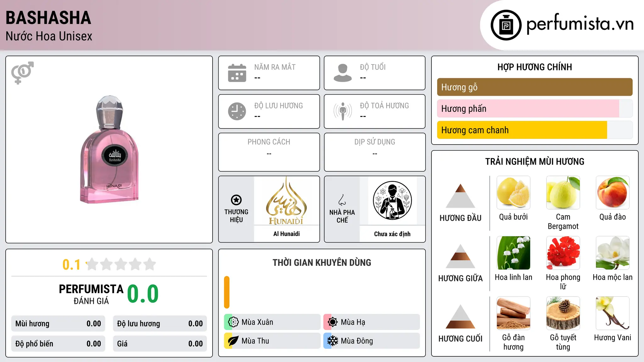Click the base notes pyramid icon
Image resolution: width=644 pixels, height=362 pixels.
pos(460,316)
